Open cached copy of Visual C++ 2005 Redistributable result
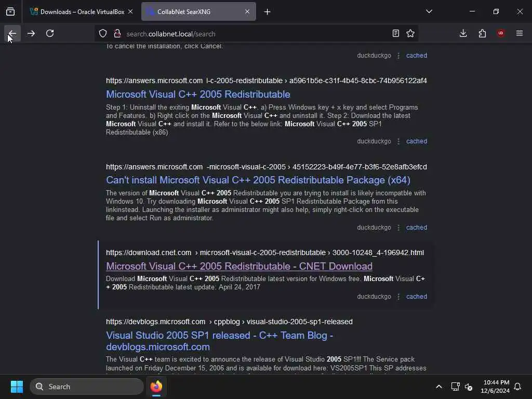532x399 pixels. click(x=417, y=141)
